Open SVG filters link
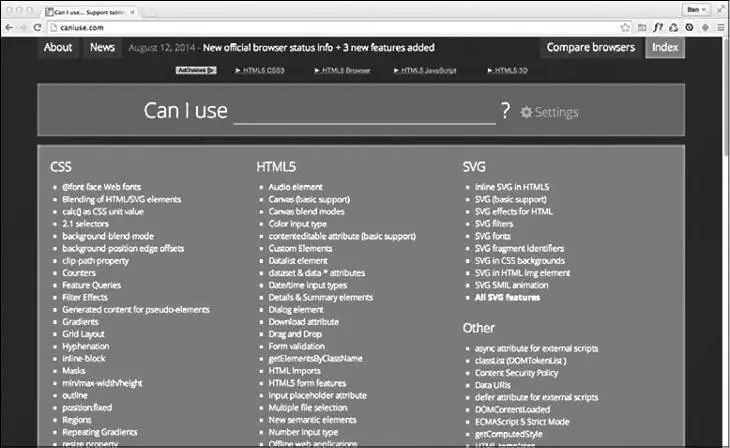This screenshot has width=730, height=448. tap(494, 224)
